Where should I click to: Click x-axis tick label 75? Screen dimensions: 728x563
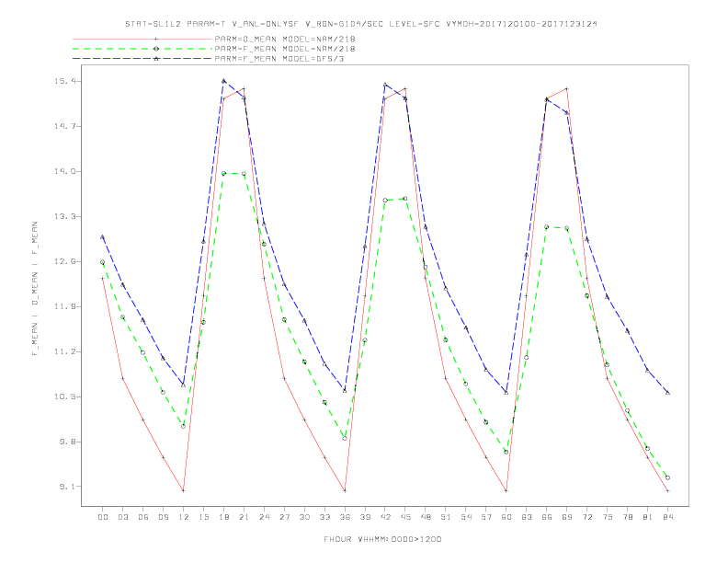(x=608, y=517)
